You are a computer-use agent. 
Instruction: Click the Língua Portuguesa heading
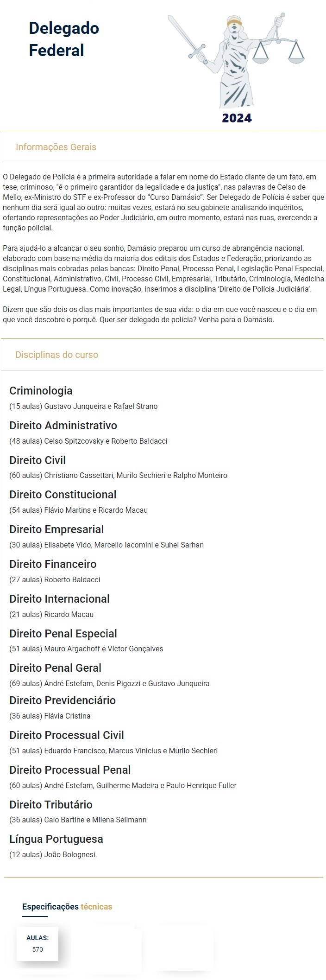(56, 839)
